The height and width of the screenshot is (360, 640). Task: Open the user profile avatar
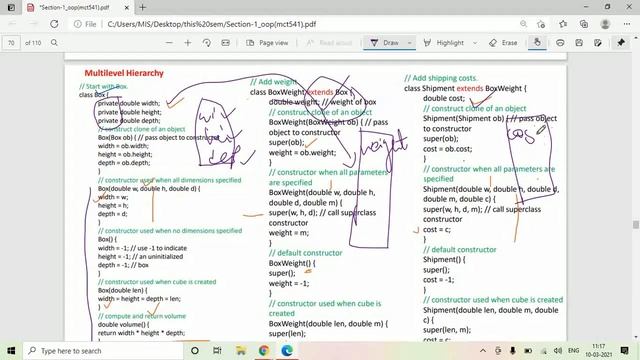605,24
